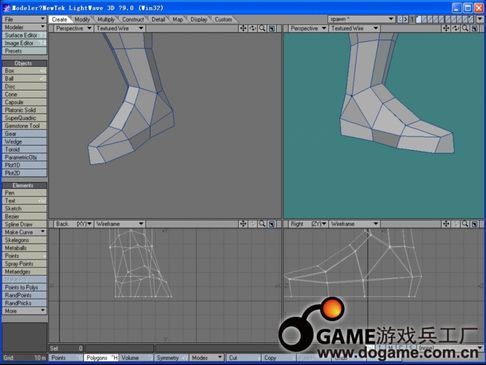Viewport: 486px width, 365px height.
Task: Click the maximize icon in top-left viewport
Action: pyautogui.click(x=272, y=28)
